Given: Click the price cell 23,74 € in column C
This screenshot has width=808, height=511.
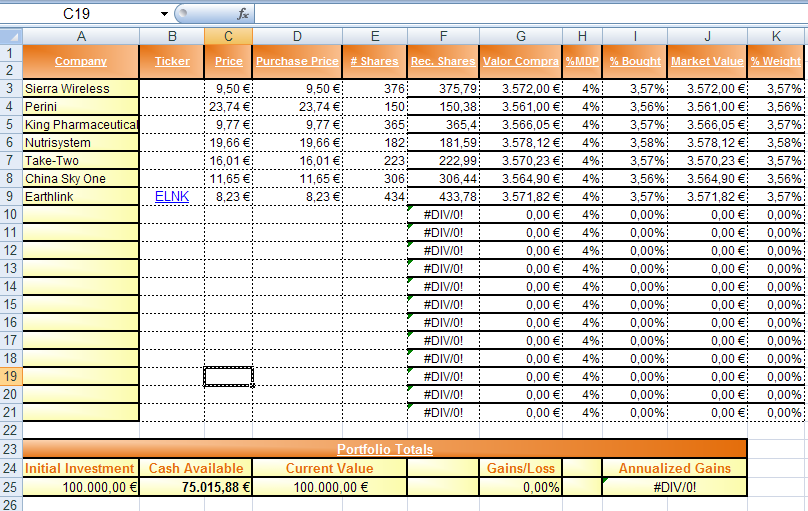Looking at the screenshot, I should pos(228,107).
